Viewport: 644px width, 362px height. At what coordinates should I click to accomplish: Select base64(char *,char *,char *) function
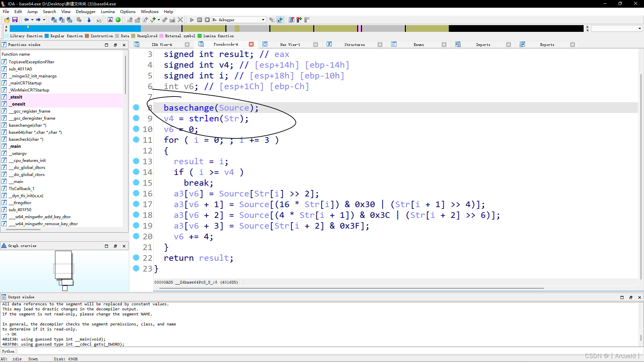tap(35, 132)
